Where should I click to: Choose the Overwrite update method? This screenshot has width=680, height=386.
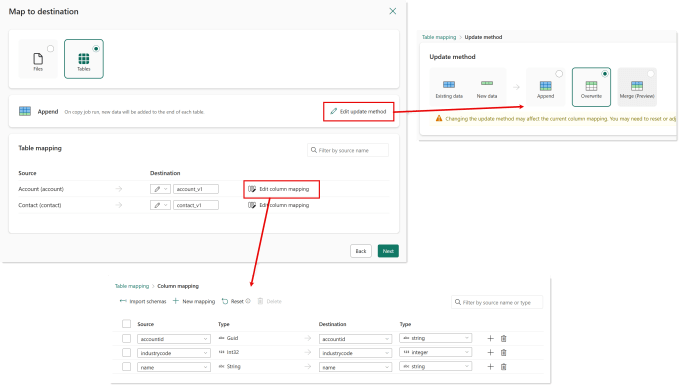591,87
